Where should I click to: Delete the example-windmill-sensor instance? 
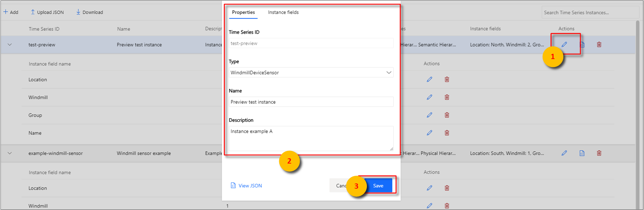click(599, 153)
